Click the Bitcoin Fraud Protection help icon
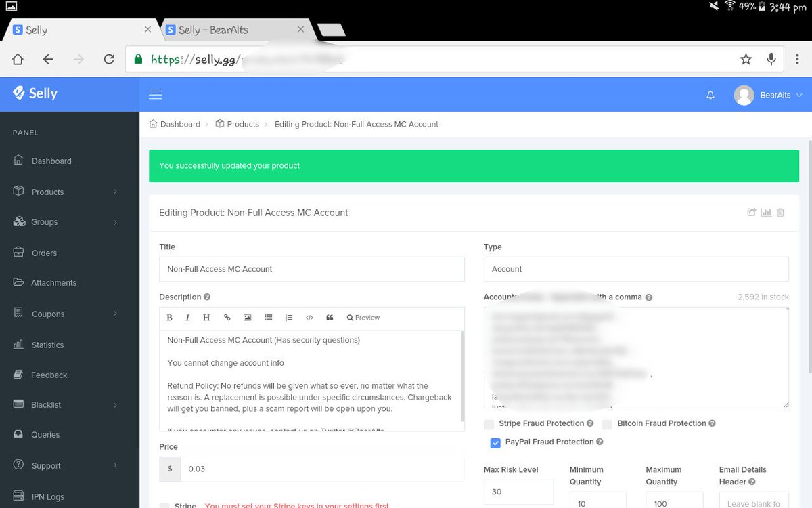 click(x=713, y=423)
